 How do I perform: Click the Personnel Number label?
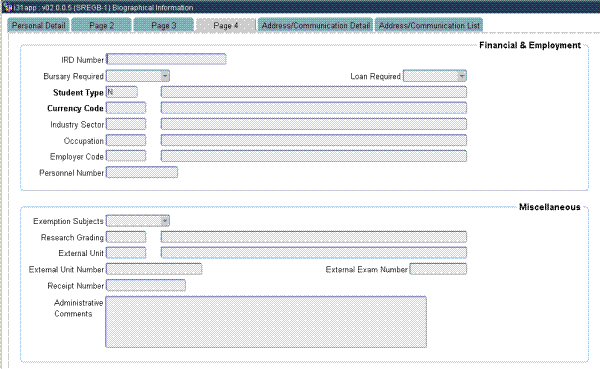(71, 173)
